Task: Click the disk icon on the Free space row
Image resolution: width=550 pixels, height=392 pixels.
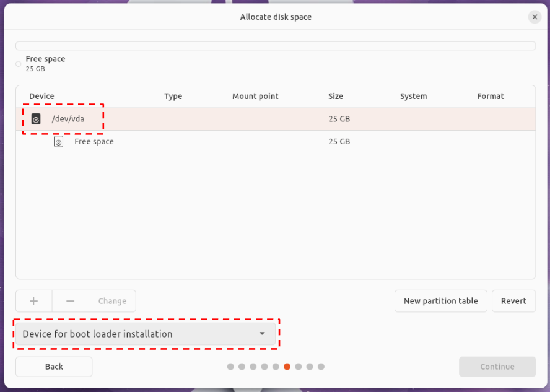Action: pos(58,141)
